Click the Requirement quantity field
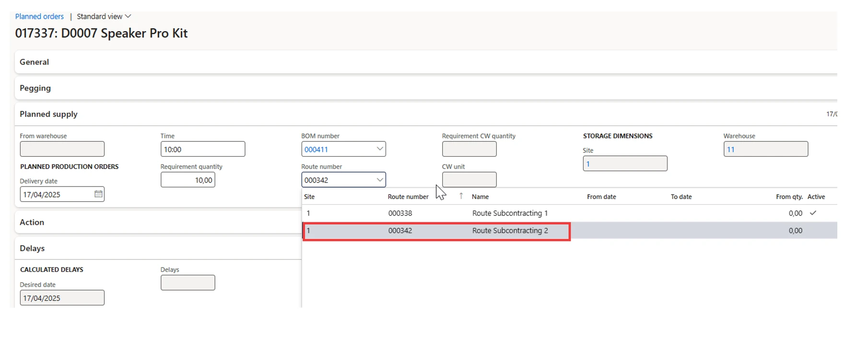868x337 pixels. [188, 180]
